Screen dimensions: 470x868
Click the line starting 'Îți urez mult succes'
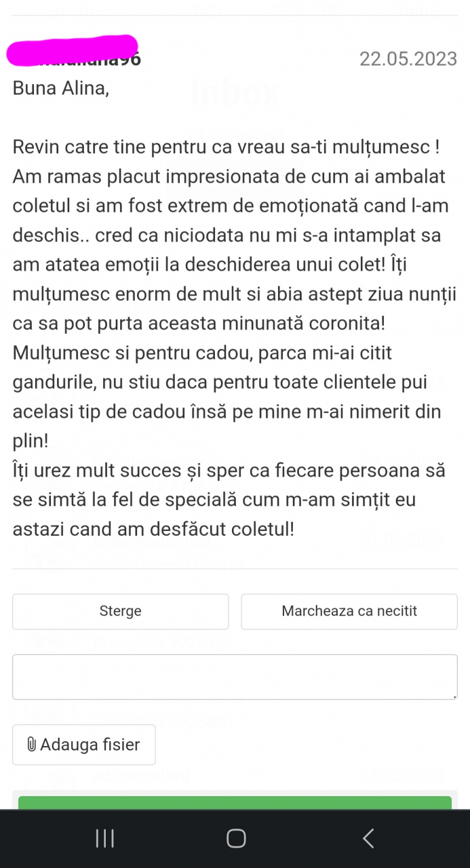[x=229, y=470]
